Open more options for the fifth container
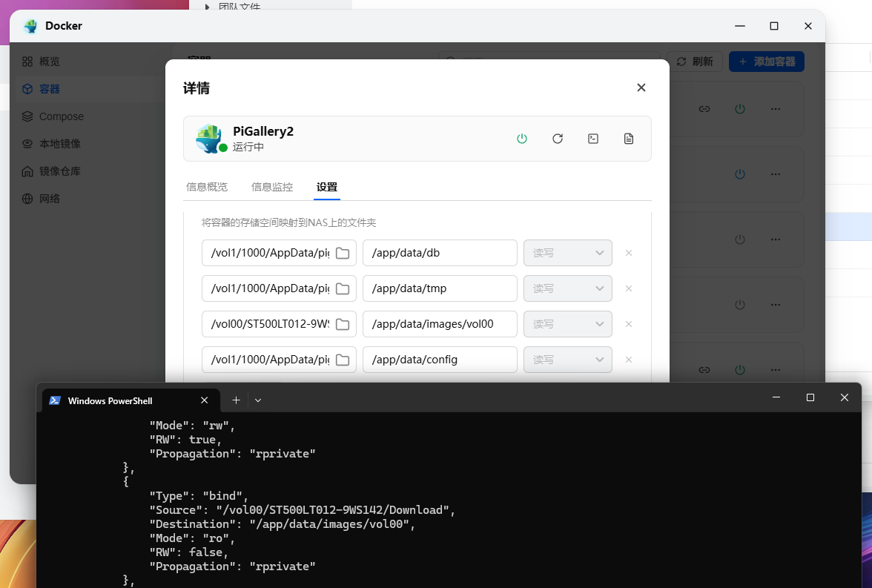Image resolution: width=872 pixels, height=588 pixels. point(776,369)
